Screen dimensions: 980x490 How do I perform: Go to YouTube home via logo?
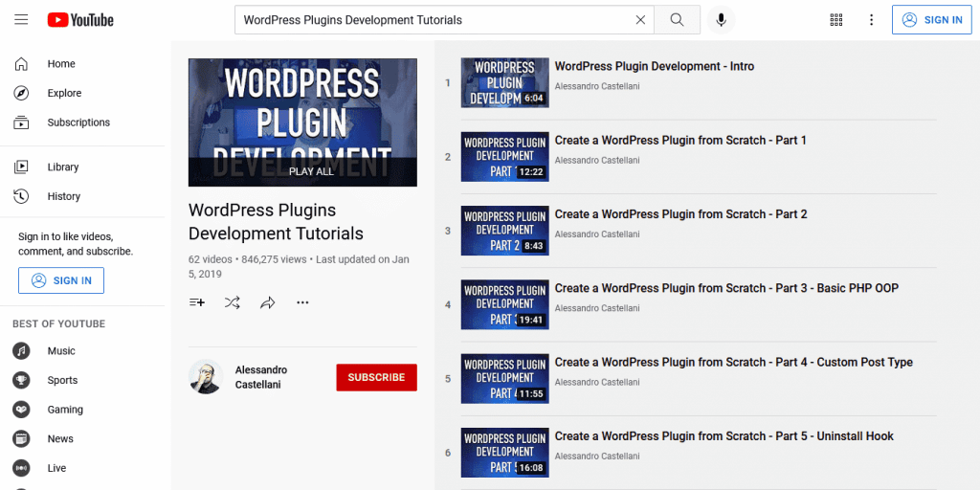pos(80,20)
